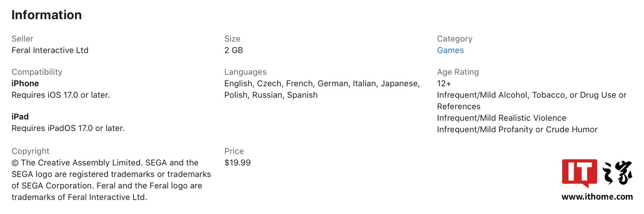This screenshot has width=644, height=214.
Task: Click the Copyright label
Action: (x=30, y=151)
